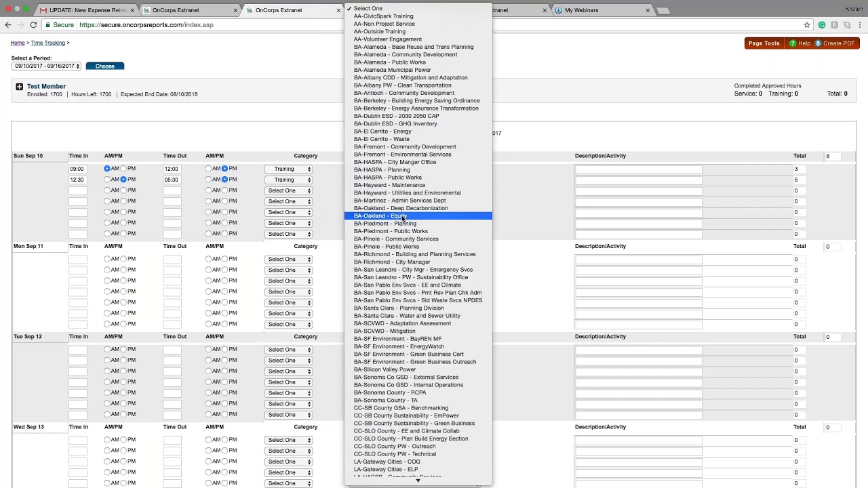This screenshot has width=868, height=488.
Task: Pick CC-SLO County PW - Outreach option
Action: click(x=418, y=446)
